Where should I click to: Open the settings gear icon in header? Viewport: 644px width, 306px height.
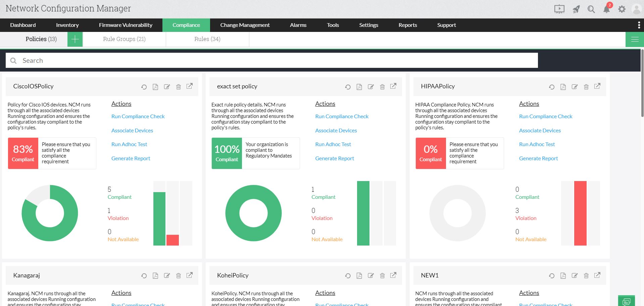coord(622,9)
